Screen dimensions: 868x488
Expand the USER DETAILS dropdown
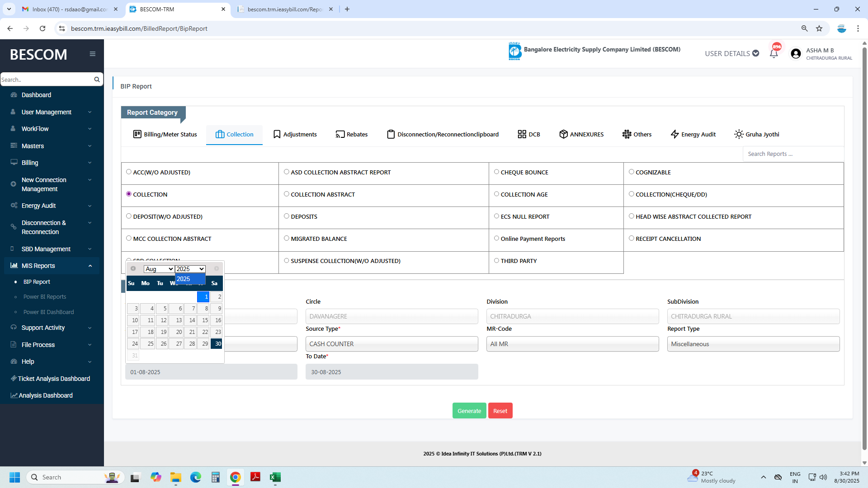pos(731,53)
